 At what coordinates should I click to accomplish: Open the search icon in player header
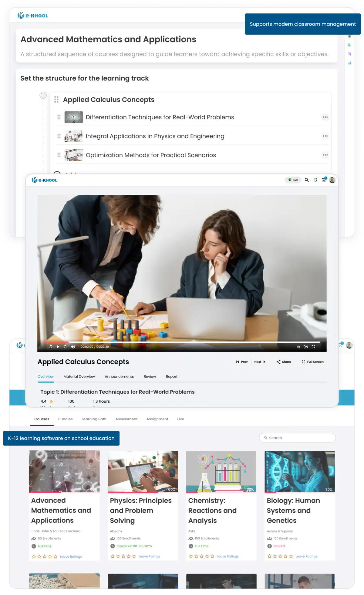click(x=307, y=180)
